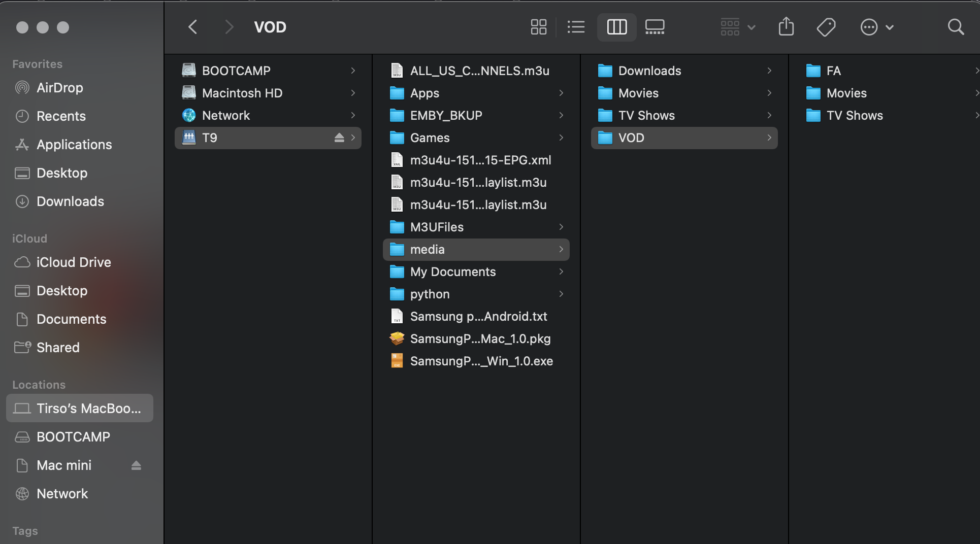Image resolution: width=980 pixels, height=544 pixels.
Task: Open the python folder
Action: click(x=476, y=294)
